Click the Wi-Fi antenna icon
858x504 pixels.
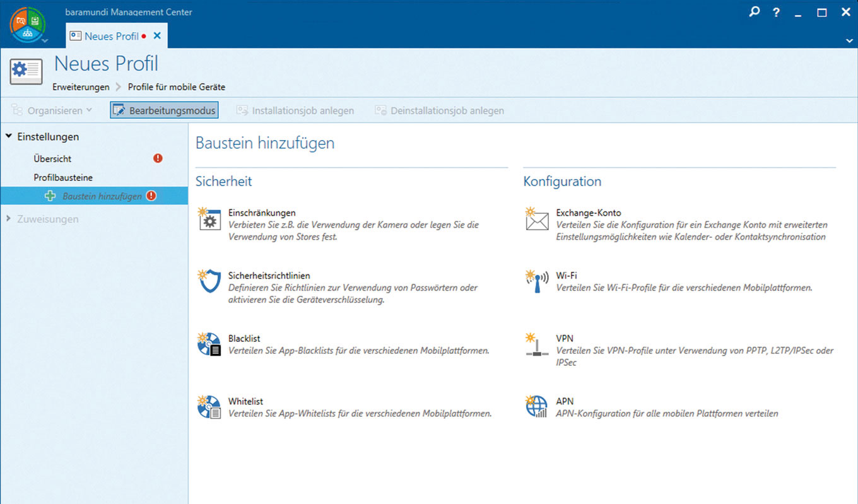point(537,282)
